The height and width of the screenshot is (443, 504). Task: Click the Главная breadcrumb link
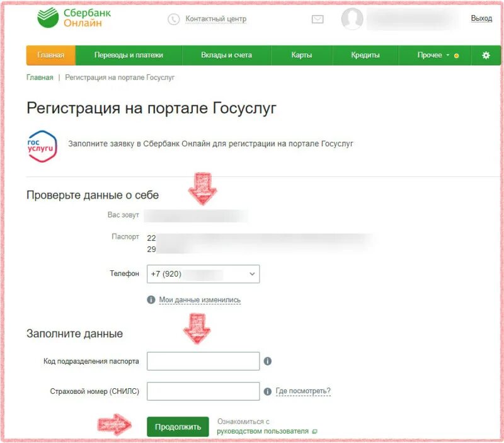[x=40, y=78]
